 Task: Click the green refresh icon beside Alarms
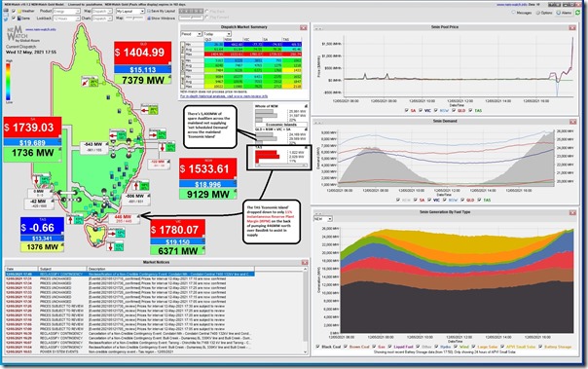pos(577,13)
